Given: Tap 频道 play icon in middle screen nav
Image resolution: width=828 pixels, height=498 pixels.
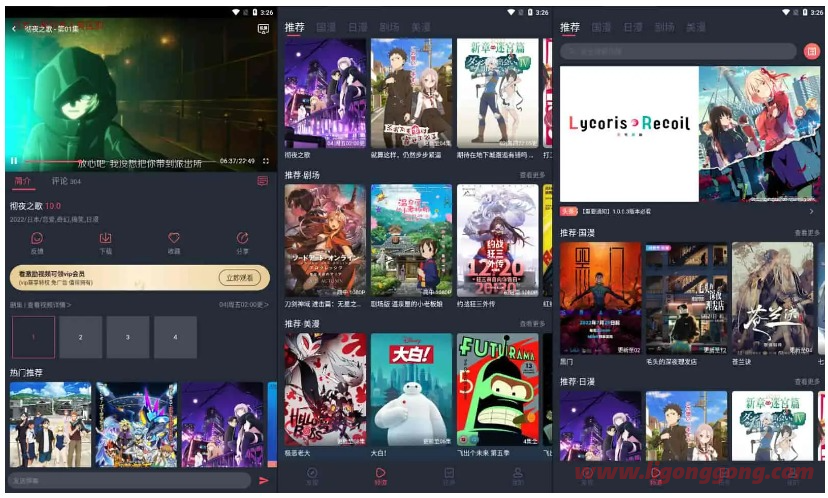Looking at the screenshot, I should [381, 475].
